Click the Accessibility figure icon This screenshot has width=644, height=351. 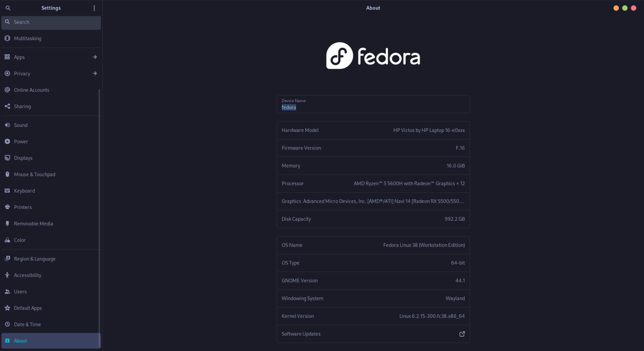(7, 275)
